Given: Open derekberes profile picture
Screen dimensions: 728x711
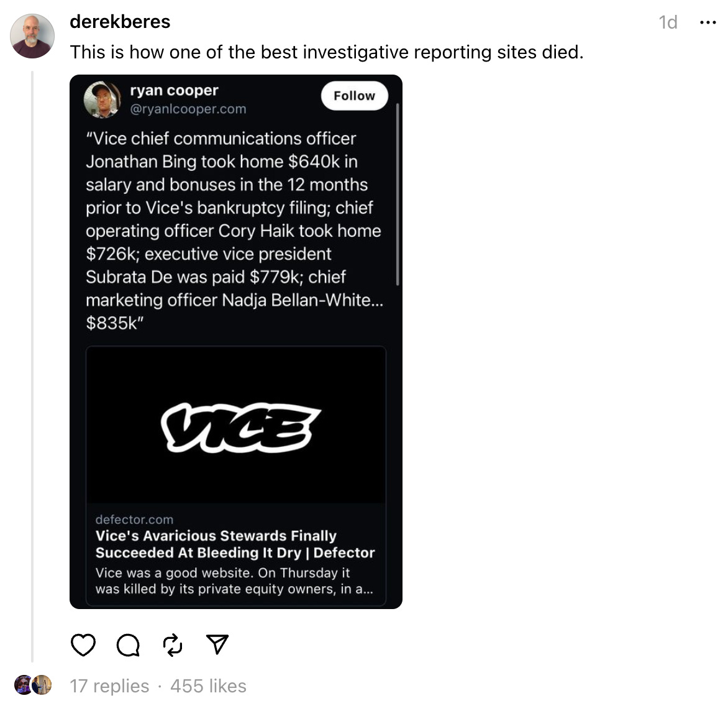Looking at the screenshot, I should (32, 36).
